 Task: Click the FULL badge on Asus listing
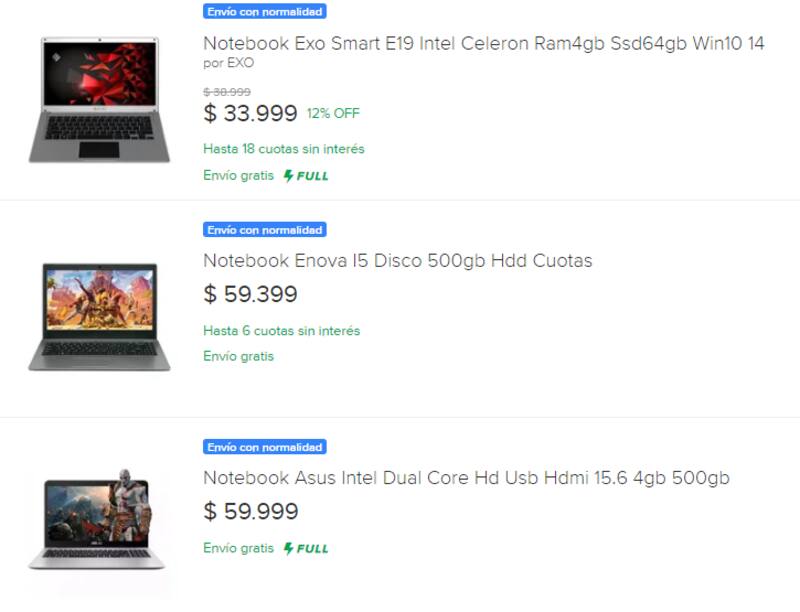click(306, 548)
